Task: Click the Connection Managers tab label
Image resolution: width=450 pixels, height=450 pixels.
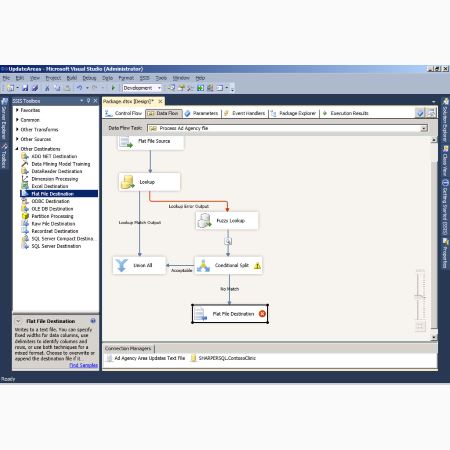Action: click(x=128, y=348)
